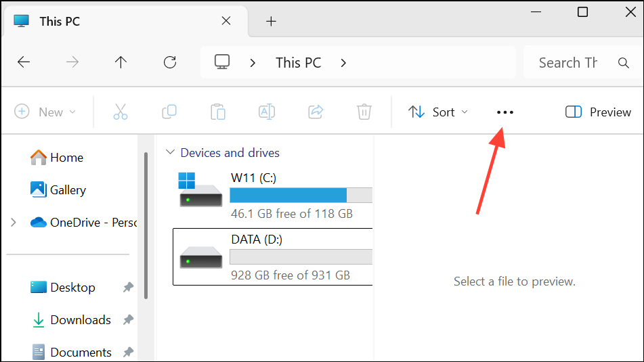This screenshot has height=362, width=644.
Task: Click the Paste clipboard icon
Action: point(217,112)
